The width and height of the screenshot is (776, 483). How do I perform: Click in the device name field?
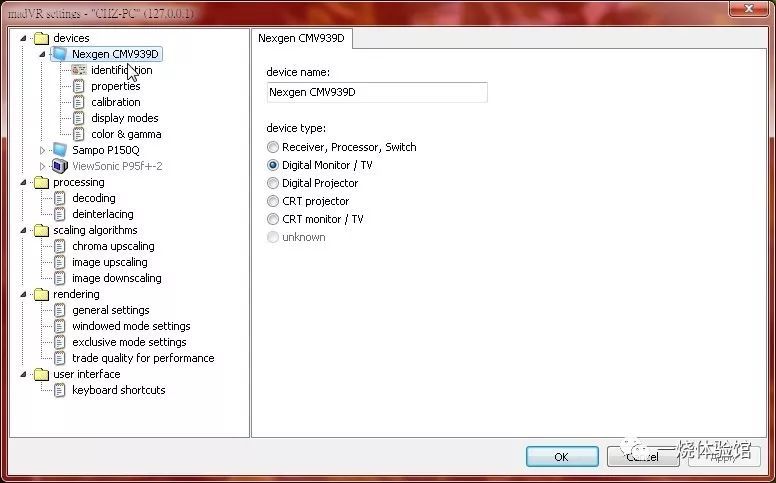(x=377, y=93)
